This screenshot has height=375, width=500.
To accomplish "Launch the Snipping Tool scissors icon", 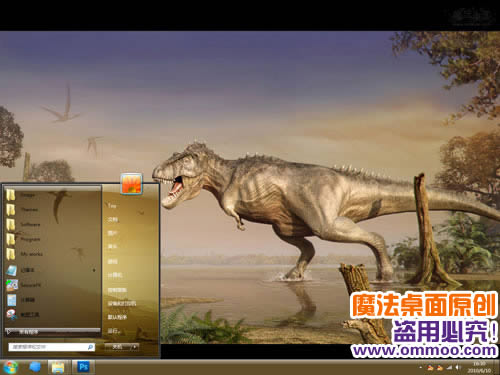I will (11, 314).
